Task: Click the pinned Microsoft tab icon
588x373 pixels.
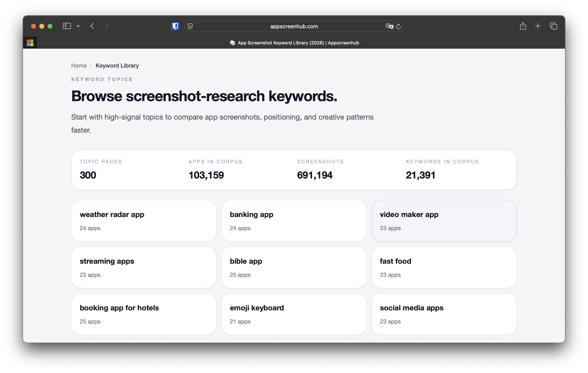Action: [30, 42]
